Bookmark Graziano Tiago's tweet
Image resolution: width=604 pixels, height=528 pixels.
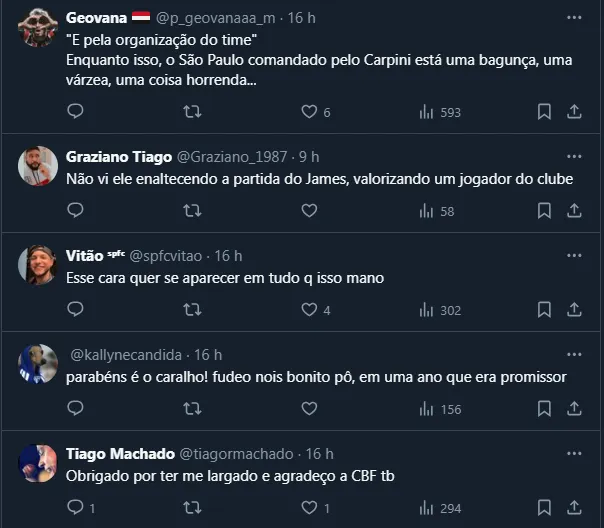coord(544,211)
